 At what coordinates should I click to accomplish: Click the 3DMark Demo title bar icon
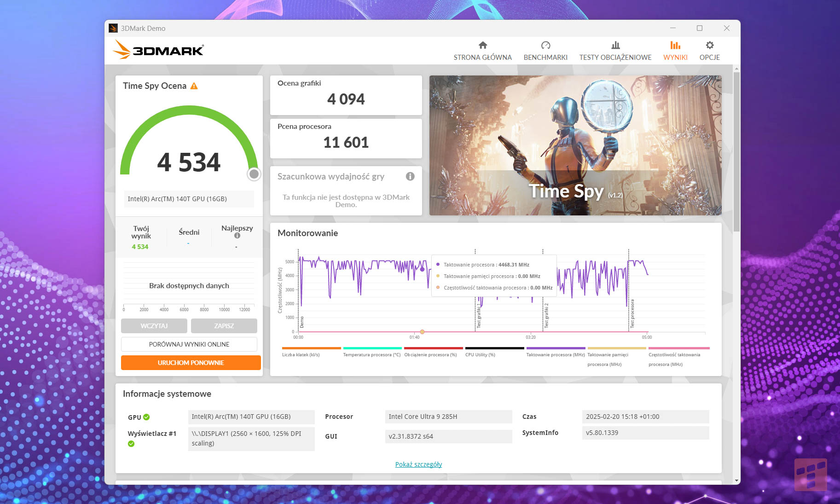click(x=113, y=28)
